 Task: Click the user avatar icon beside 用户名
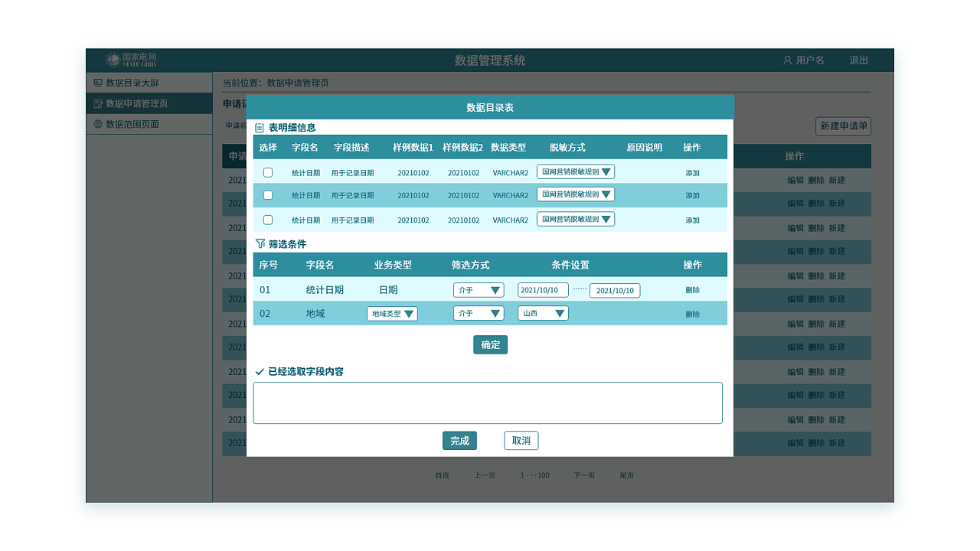[x=787, y=60]
